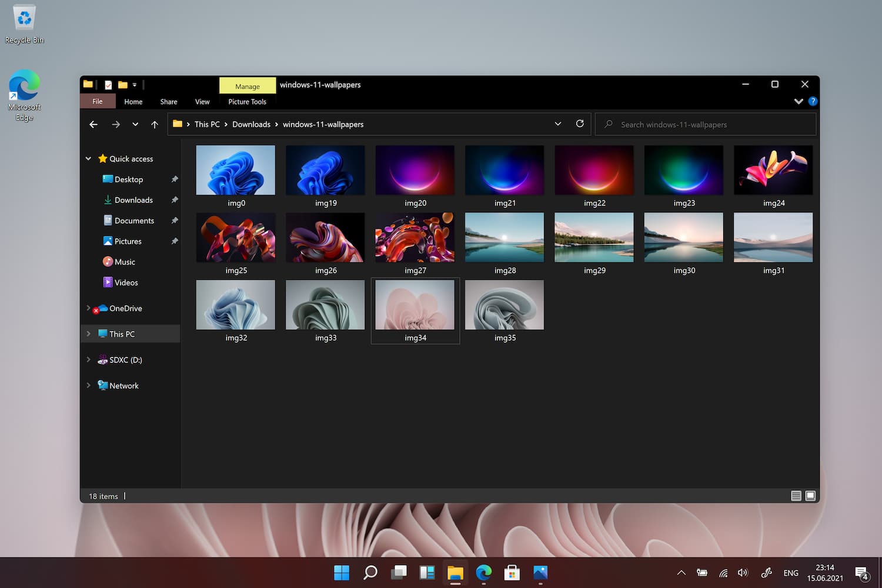Select the Picture Tools tab
Viewport: 882px width, 588px height.
[247, 102]
